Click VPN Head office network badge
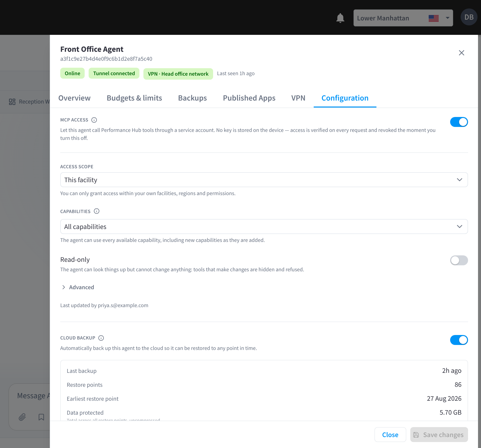The image size is (481, 448). (178, 74)
